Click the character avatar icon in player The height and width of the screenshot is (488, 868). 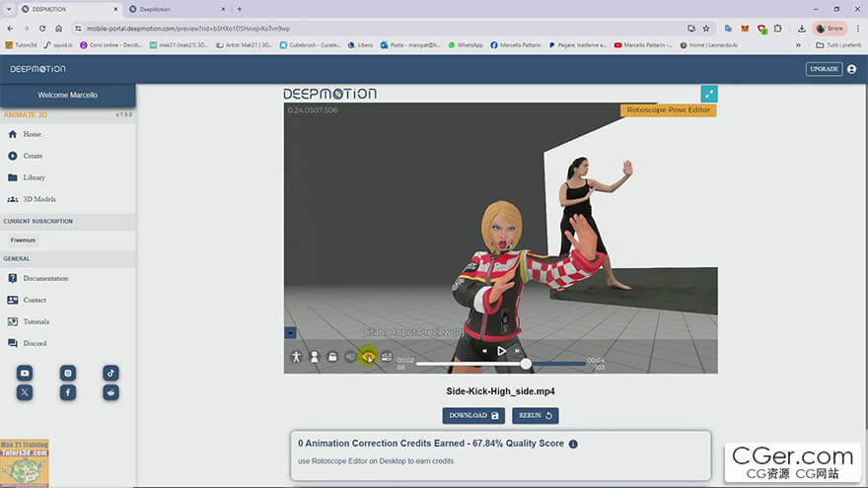(x=315, y=357)
